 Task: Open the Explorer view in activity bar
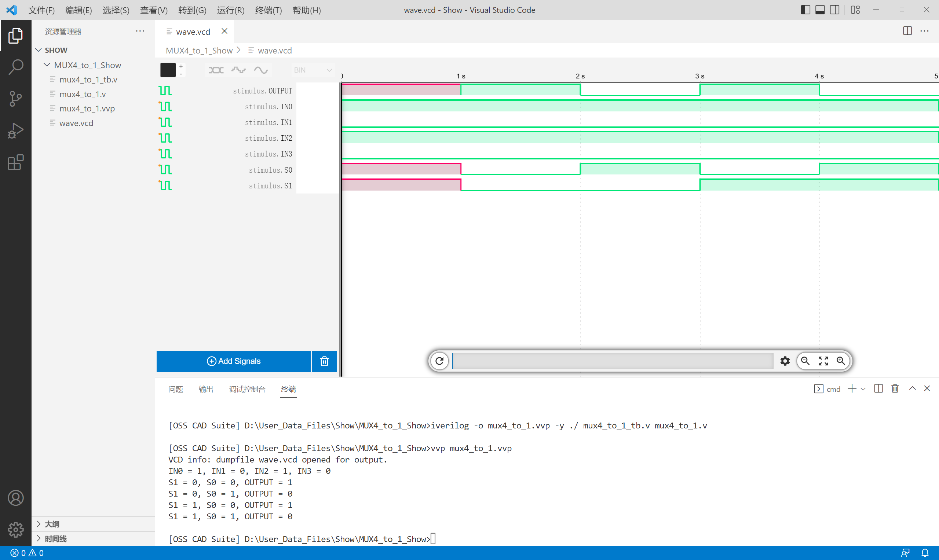[x=15, y=36]
